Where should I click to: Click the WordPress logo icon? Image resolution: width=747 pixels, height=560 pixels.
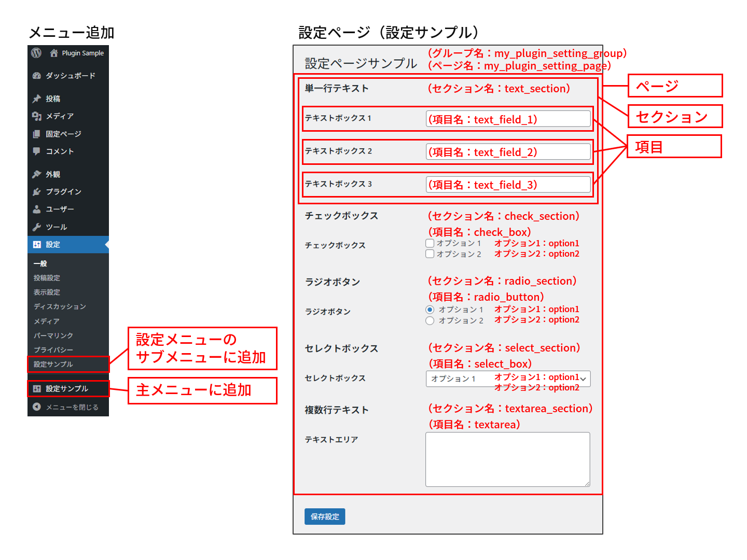36,53
